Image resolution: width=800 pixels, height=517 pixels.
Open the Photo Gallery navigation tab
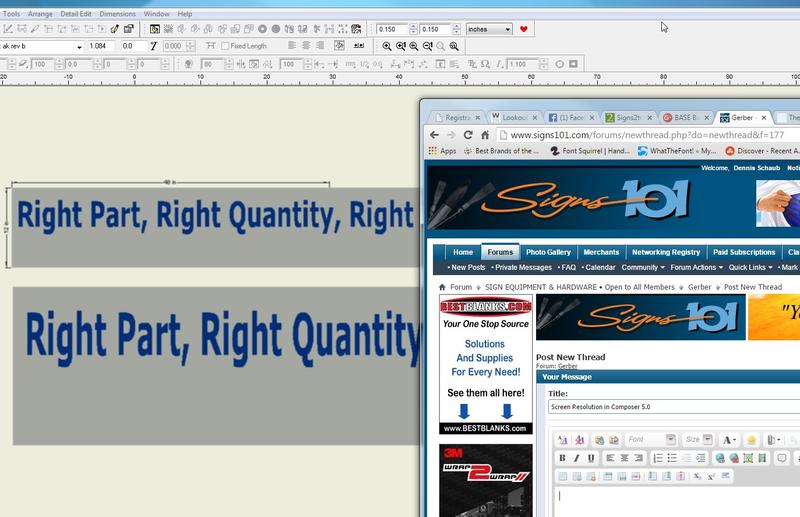548,252
